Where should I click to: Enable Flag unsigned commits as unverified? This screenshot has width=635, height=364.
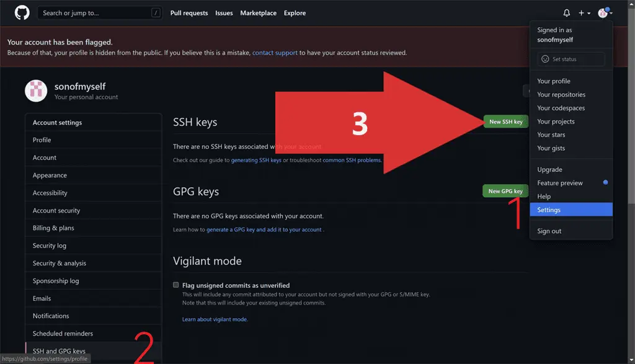click(x=177, y=285)
